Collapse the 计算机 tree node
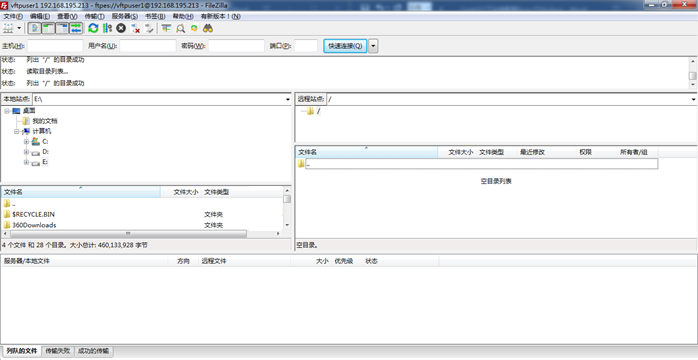Viewport: 698px width, 360px height. [x=16, y=131]
